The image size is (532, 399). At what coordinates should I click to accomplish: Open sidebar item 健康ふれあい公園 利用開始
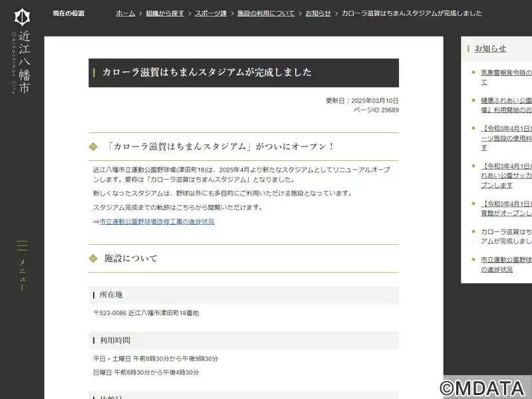[x=505, y=105]
